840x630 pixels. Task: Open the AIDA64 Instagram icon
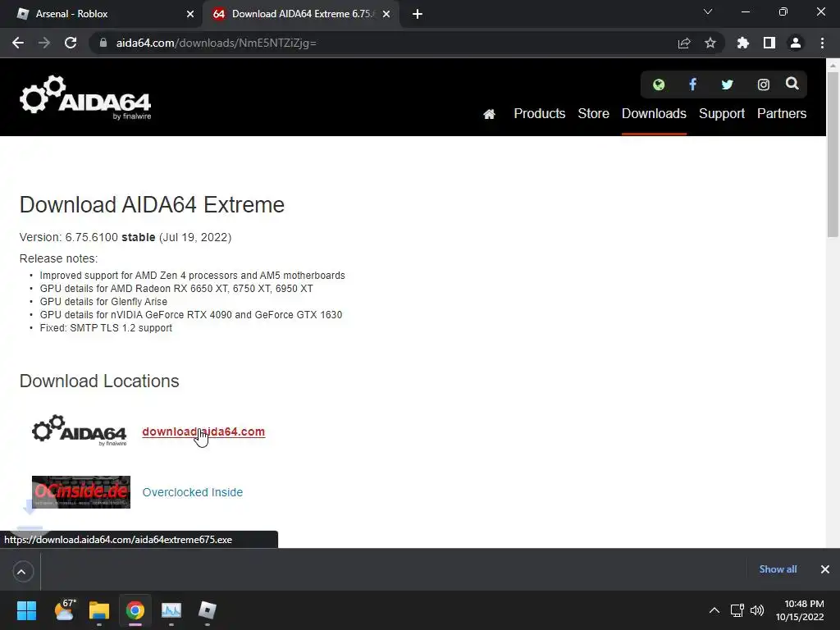coord(764,84)
